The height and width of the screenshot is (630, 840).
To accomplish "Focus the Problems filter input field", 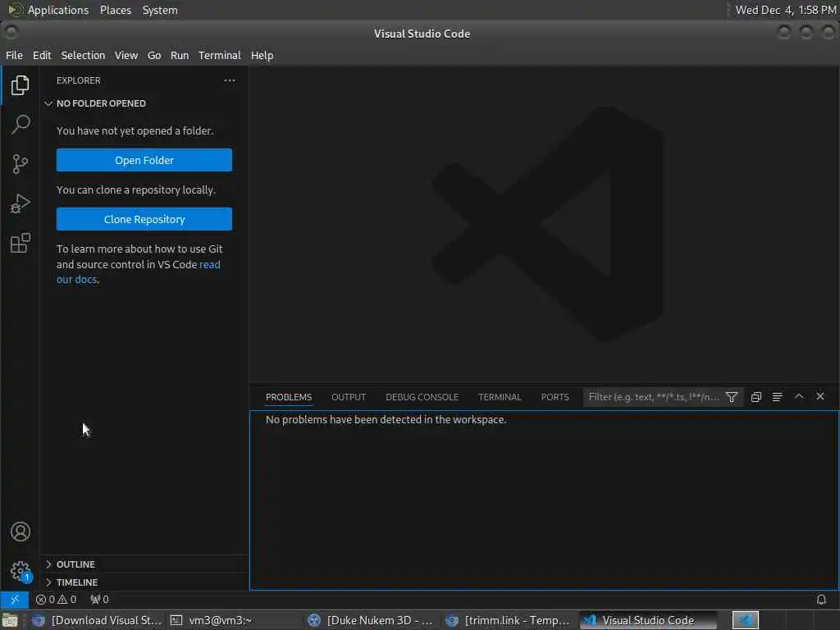I will [x=655, y=397].
